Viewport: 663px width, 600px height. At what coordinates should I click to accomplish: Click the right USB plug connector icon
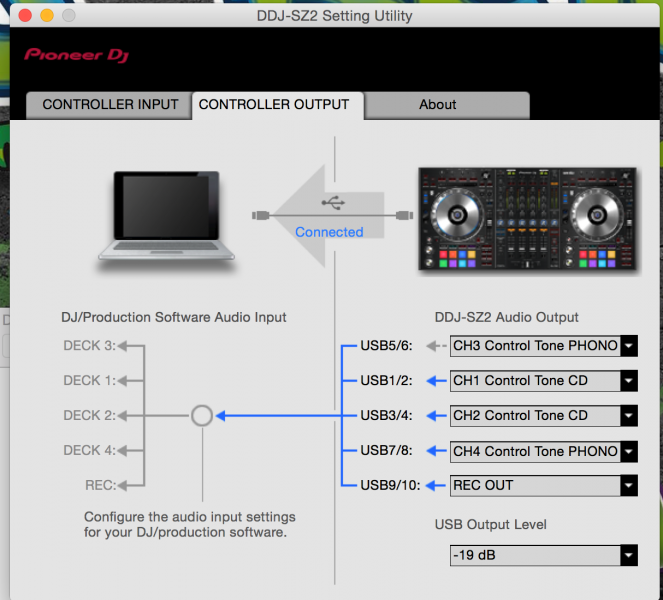[x=405, y=216]
